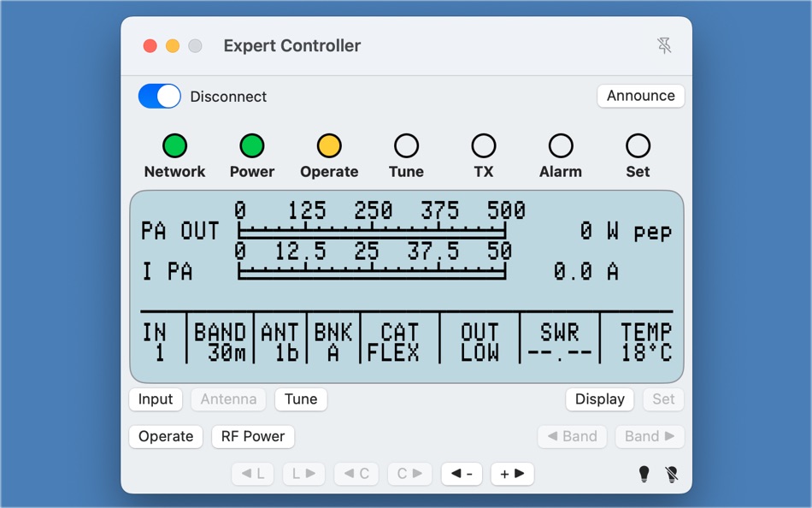Increment value with the + stepper
Image resolution: width=812 pixels, height=508 pixels.
click(x=512, y=474)
